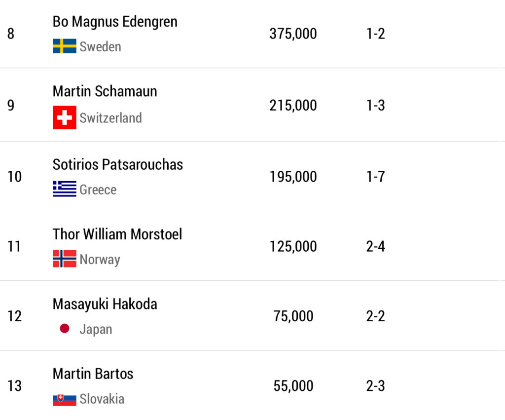505x420 pixels.
Task: Click on Martin Bartos's name
Action: [x=93, y=374]
